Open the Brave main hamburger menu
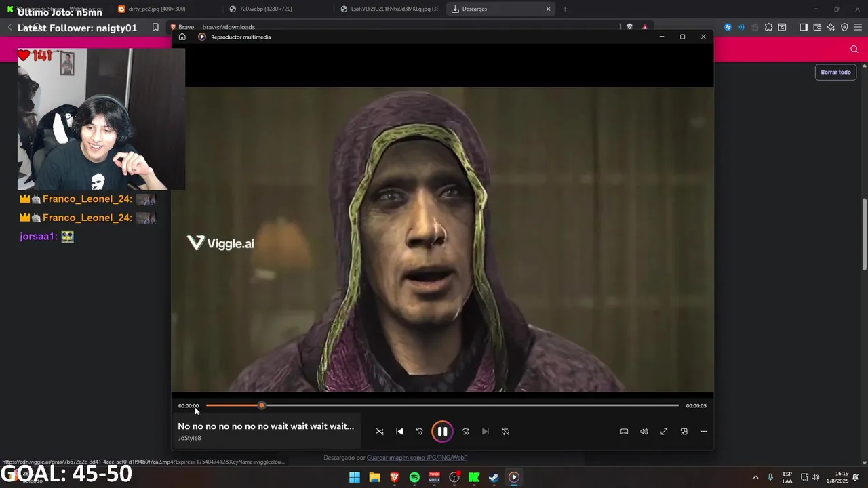 pyautogui.click(x=859, y=27)
